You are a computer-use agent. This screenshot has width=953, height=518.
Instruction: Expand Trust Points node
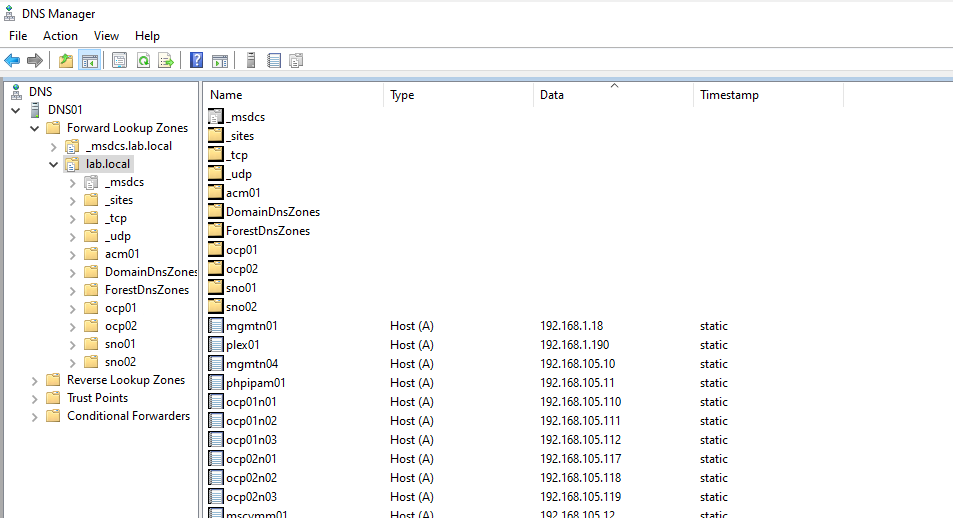point(35,399)
